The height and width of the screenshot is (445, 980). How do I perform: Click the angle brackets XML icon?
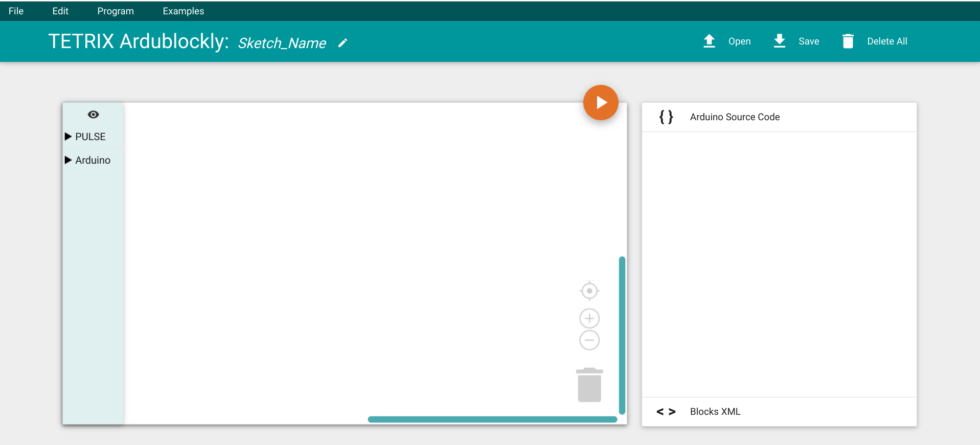point(666,412)
